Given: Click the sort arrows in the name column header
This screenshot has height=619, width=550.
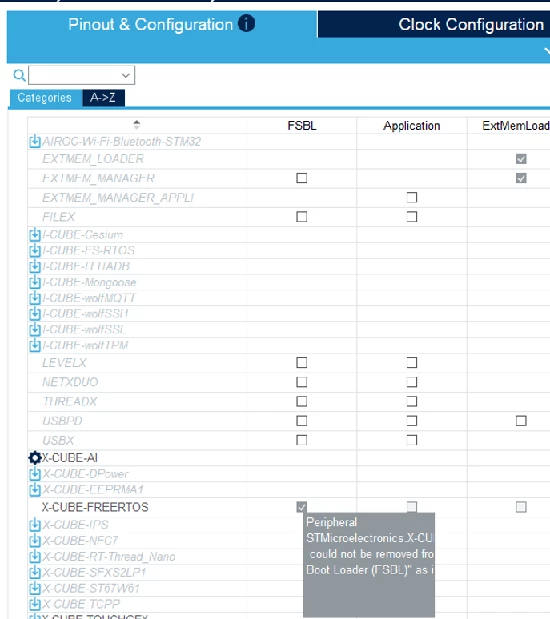Looking at the screenshot, I should pos(137,125).
